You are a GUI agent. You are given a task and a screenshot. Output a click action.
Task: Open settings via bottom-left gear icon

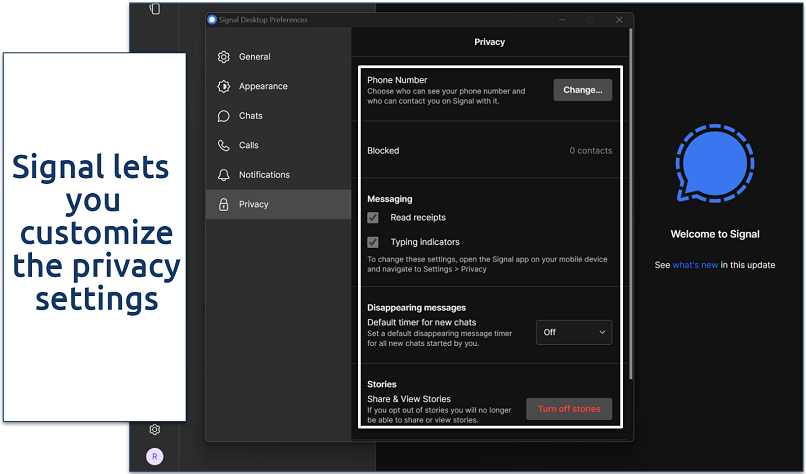(x=155, y=430)
